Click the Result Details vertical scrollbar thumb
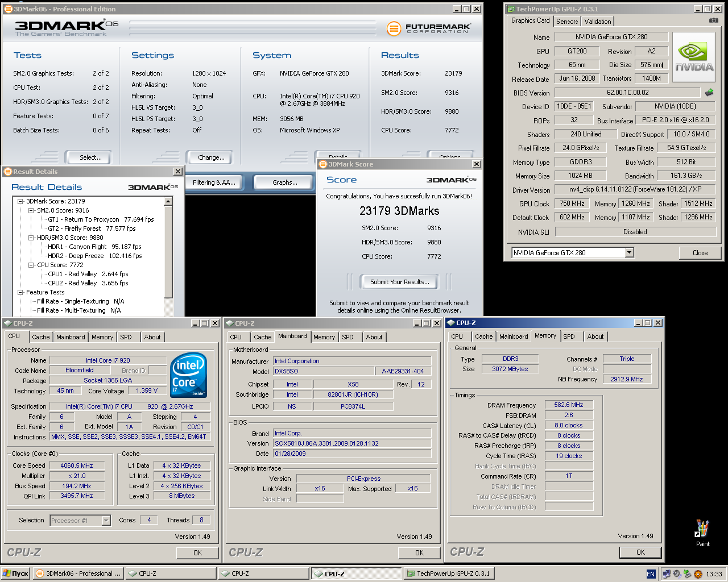 [x=168, y=251]
